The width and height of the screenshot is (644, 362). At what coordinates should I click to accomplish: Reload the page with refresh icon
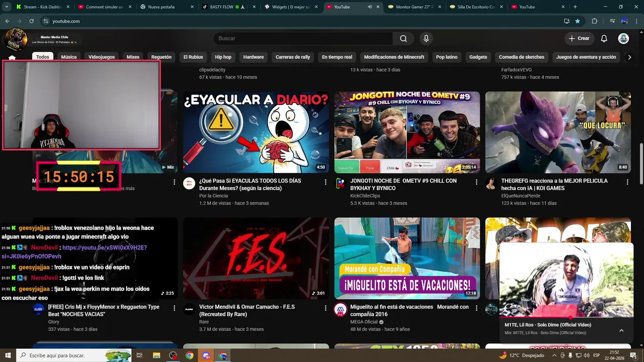pyautogui.click(x=31, y=21)
